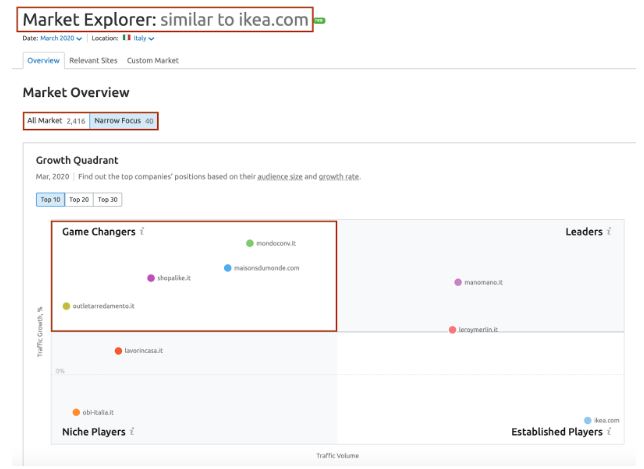Switch to the Relevant Sites tab
The width and height of the screenshot is (644, 469).
click(93, 60)
